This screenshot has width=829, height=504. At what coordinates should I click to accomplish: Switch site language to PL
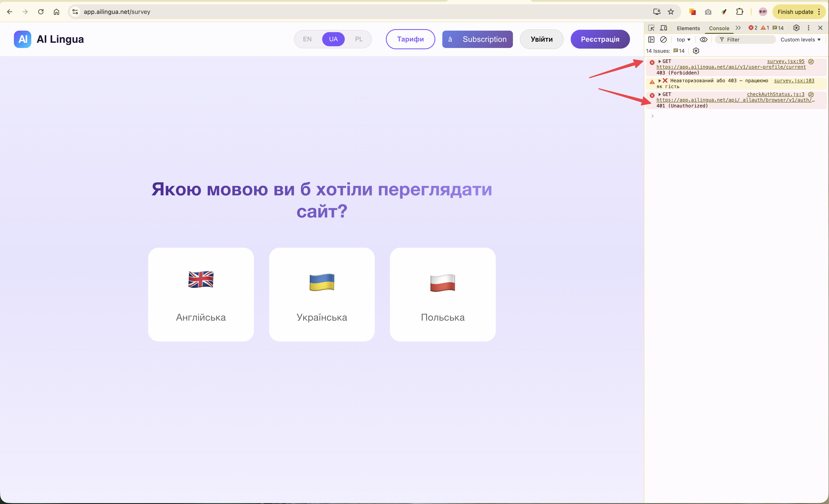pos(359,39)
